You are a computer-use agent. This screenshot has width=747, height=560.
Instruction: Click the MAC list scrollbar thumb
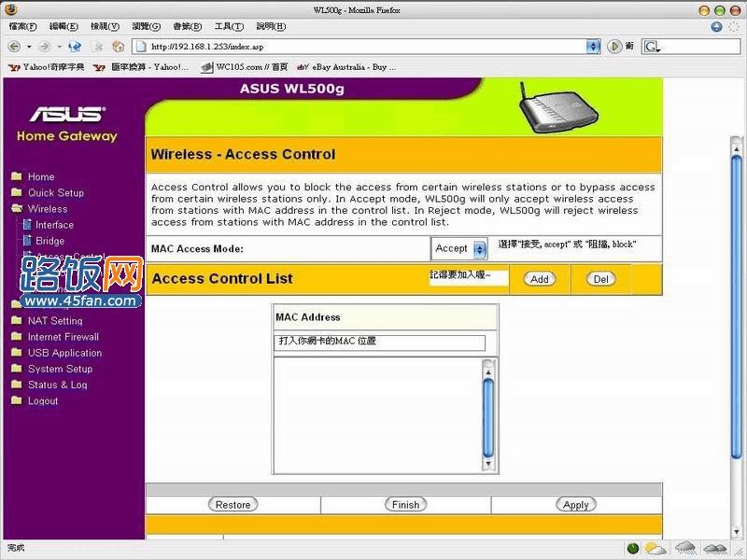coord(487,417)
